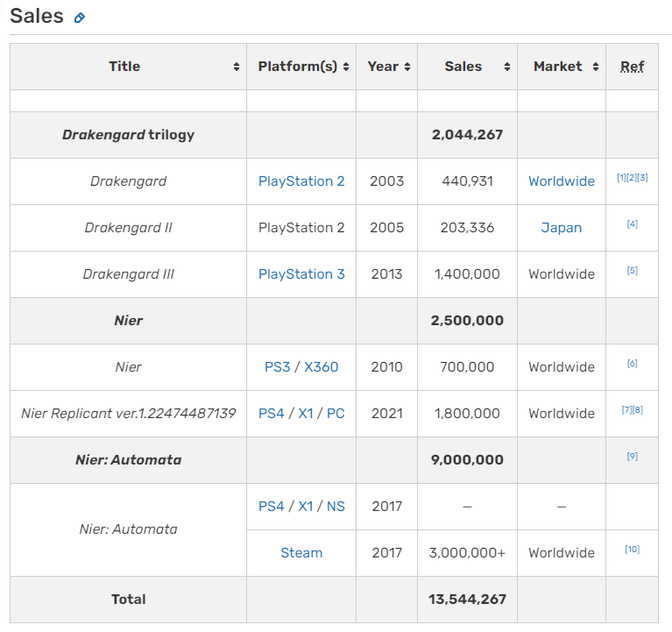Click the PC link for Nier Replicant

click(x=336, y=414)
